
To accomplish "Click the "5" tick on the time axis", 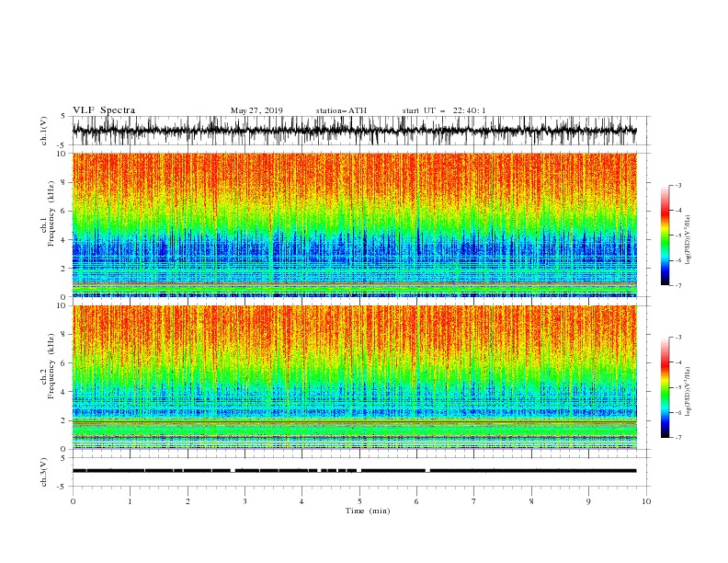I will (x=359, y=501).
